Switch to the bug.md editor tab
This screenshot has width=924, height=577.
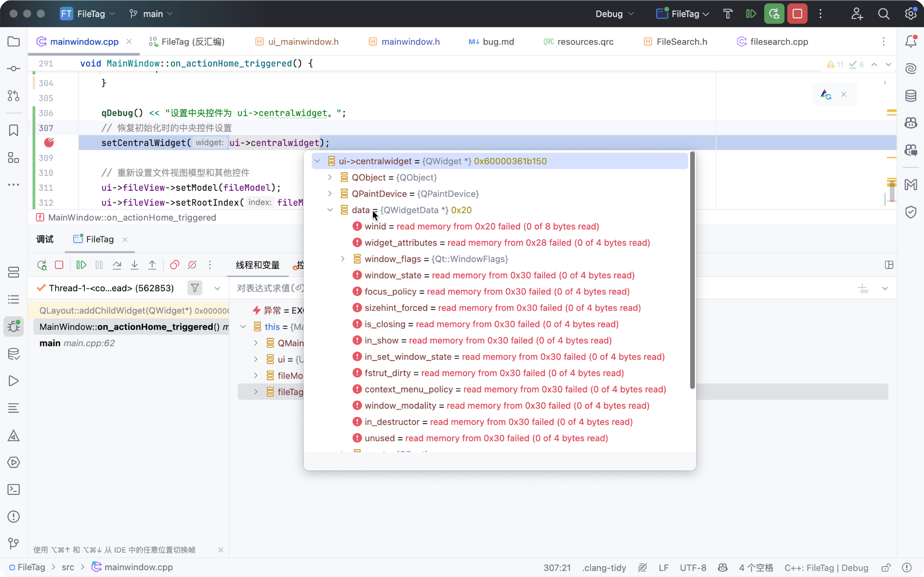pos(498,42)
